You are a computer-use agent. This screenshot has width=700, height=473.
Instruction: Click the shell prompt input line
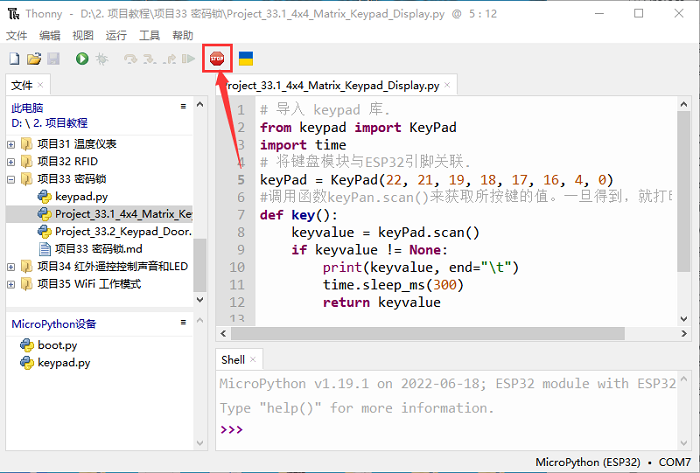(450, 430)
